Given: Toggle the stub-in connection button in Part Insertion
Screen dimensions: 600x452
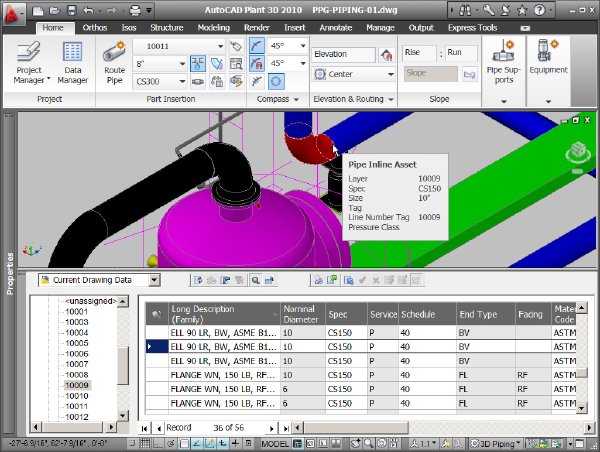Looking at the screenshot, I should pyautogui.click(x=198, y=64).
